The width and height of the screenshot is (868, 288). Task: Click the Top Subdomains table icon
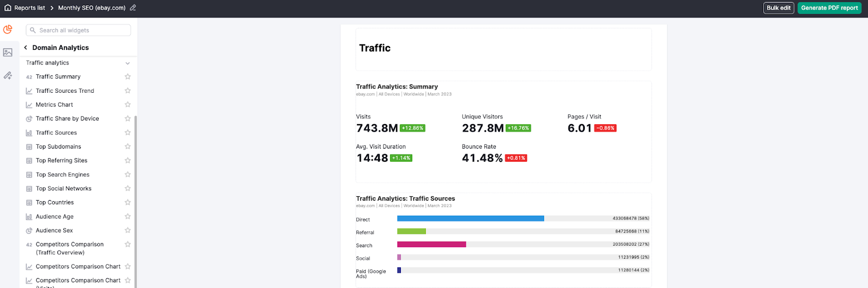point(29,147)
